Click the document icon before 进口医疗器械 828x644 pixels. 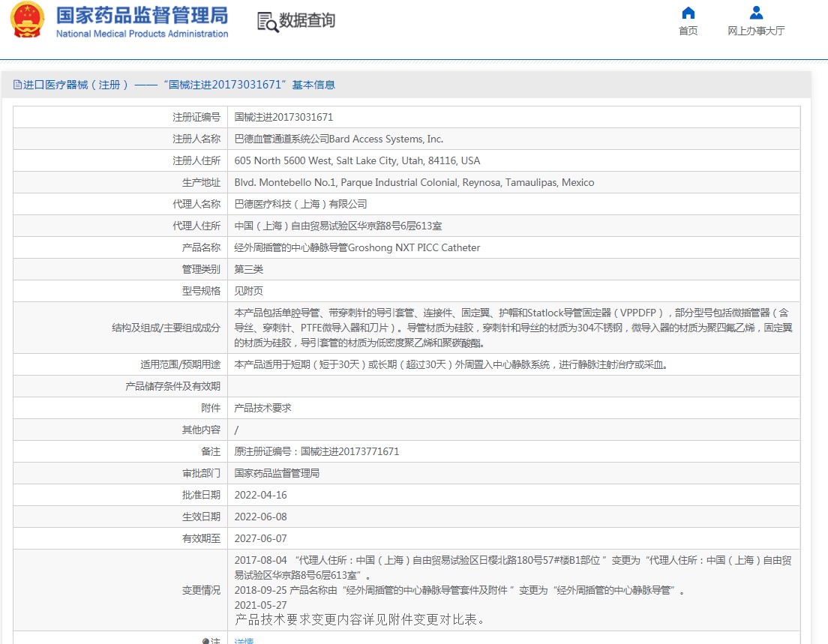(17, 85)
